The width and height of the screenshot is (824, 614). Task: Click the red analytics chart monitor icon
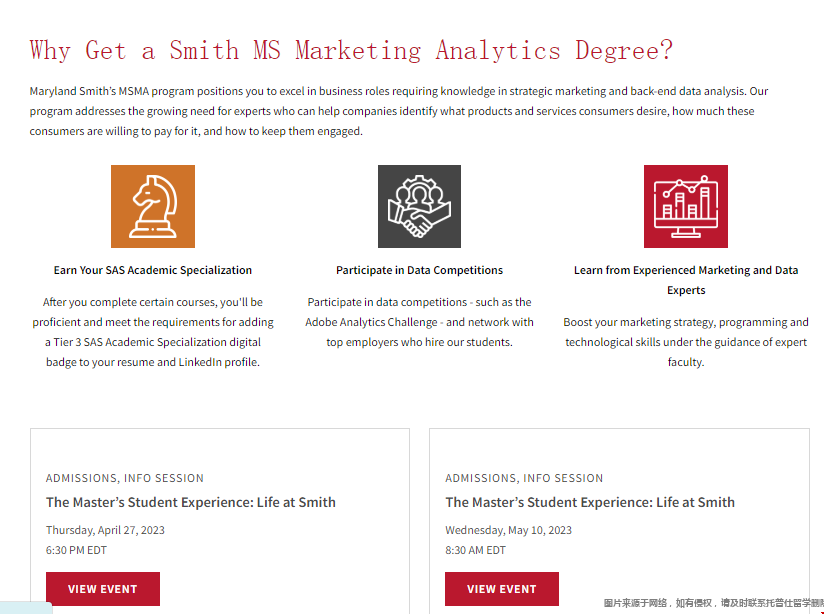pos(685,206)
